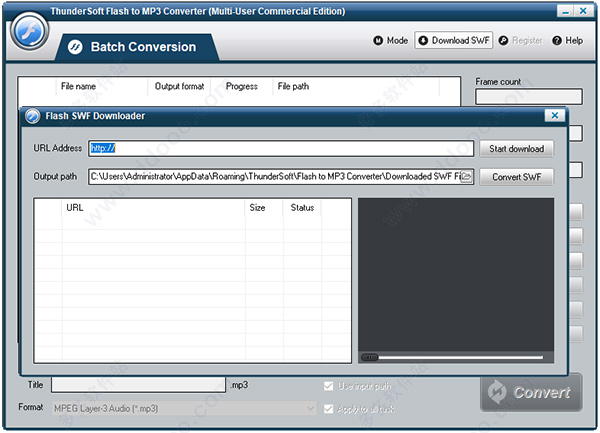Screen dimensions: 600x433
Task: Click the Convert SWF button
Action: pyautogui.click(x=516, y=177)
